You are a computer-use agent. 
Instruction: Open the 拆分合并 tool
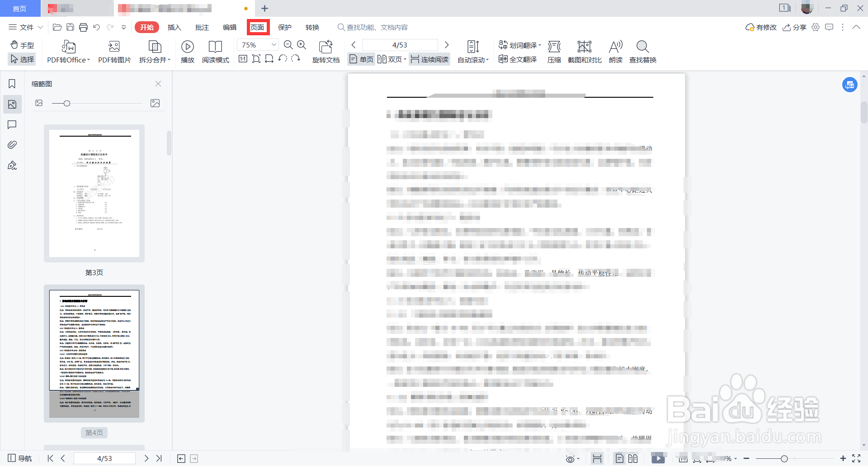154,51
